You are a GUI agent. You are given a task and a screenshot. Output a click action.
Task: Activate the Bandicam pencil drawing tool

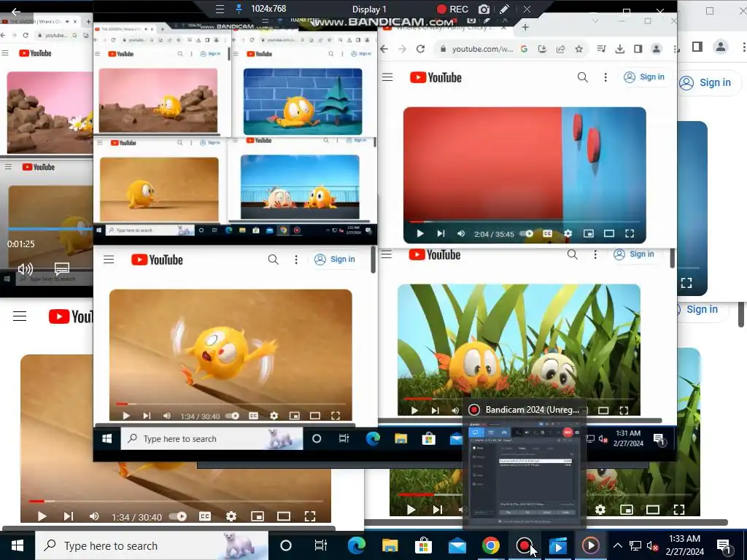tap(505, 9)
